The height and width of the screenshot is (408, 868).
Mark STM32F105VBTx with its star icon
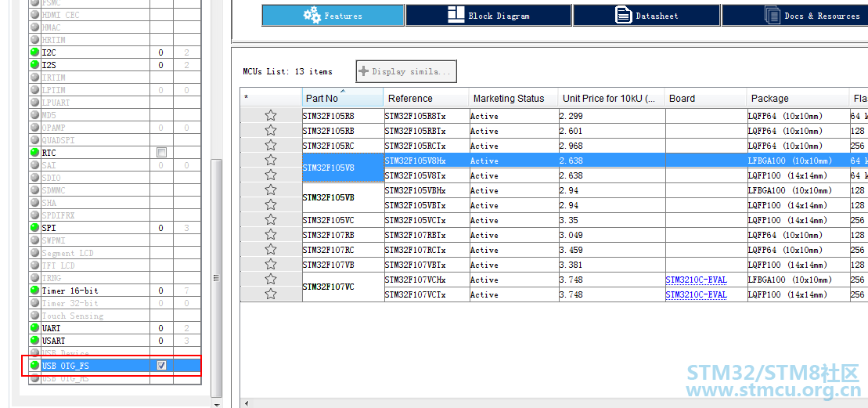[271, 205]
